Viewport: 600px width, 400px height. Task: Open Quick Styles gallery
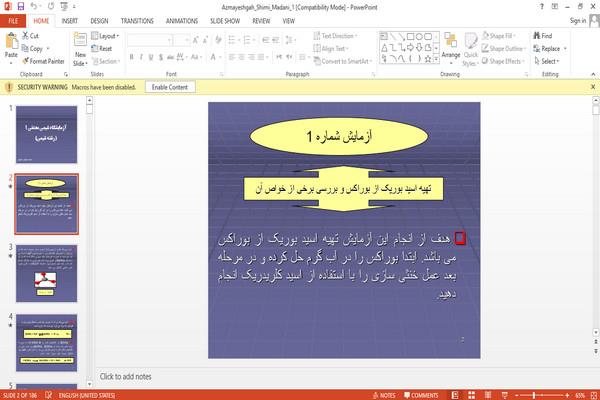[x=470, y=49]
